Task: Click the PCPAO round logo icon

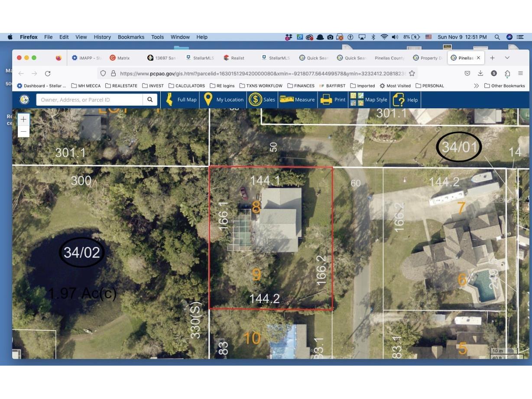Action: click(x=24, y=99)
